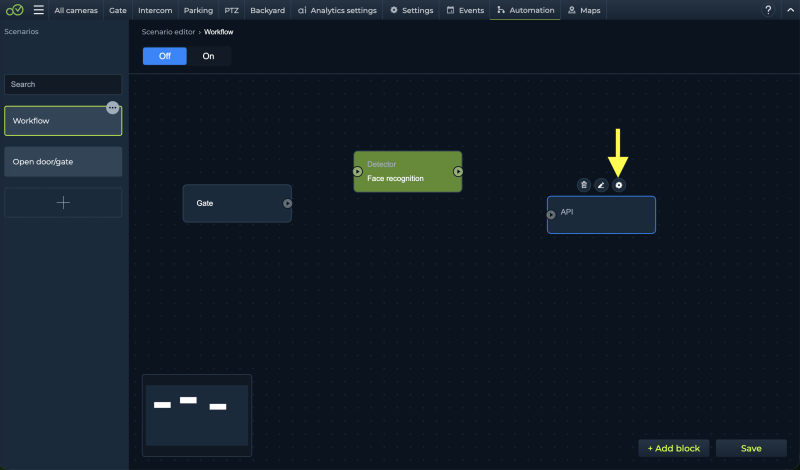Save the workflow scenario
This screenshot has width=800, height=470.
coord(751,448)
